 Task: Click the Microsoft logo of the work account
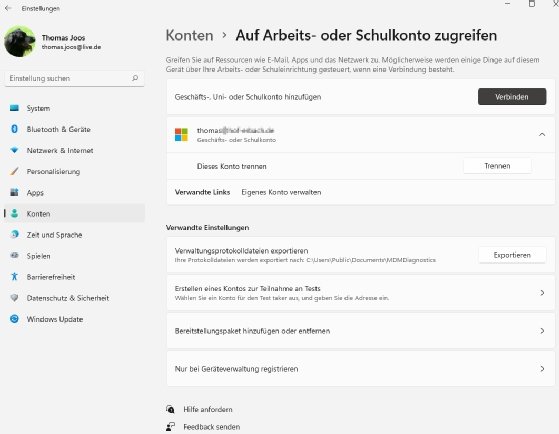(x=181, y=135)
